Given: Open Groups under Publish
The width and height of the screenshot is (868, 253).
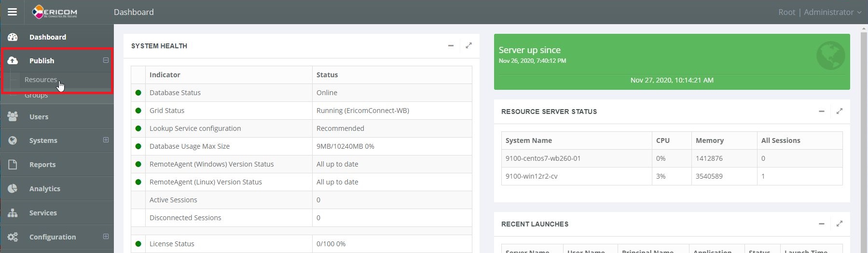Looking at the screenshot, I should [36, 96].
